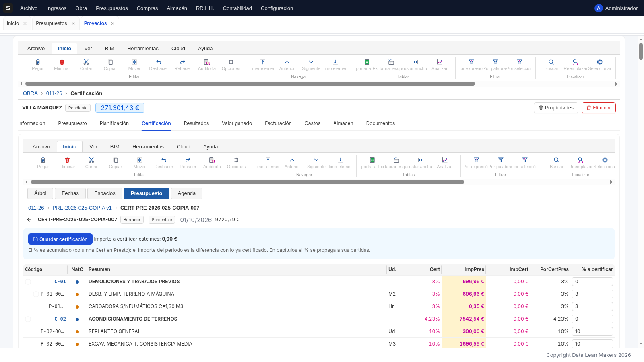This screenshot has height=362, width=644.
Task: Click Buscar magnifier in upper ribbon
Action: pos(551,62)
